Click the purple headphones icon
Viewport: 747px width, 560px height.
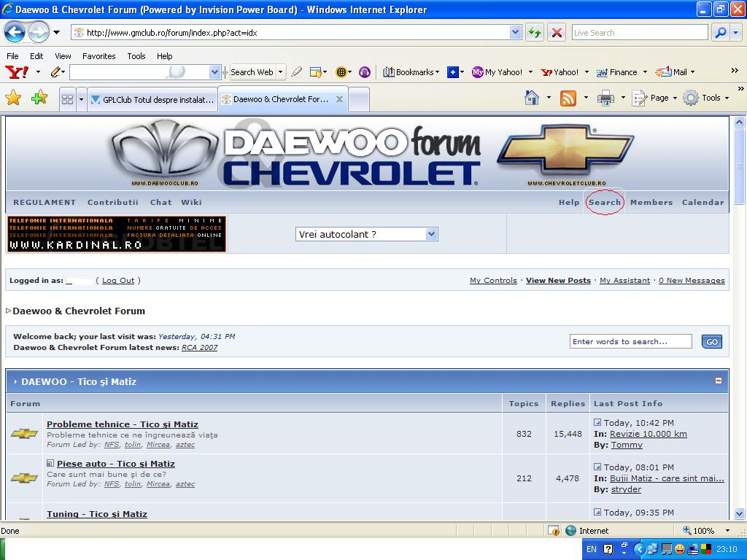pyautogui.click(x=365, y=72)
